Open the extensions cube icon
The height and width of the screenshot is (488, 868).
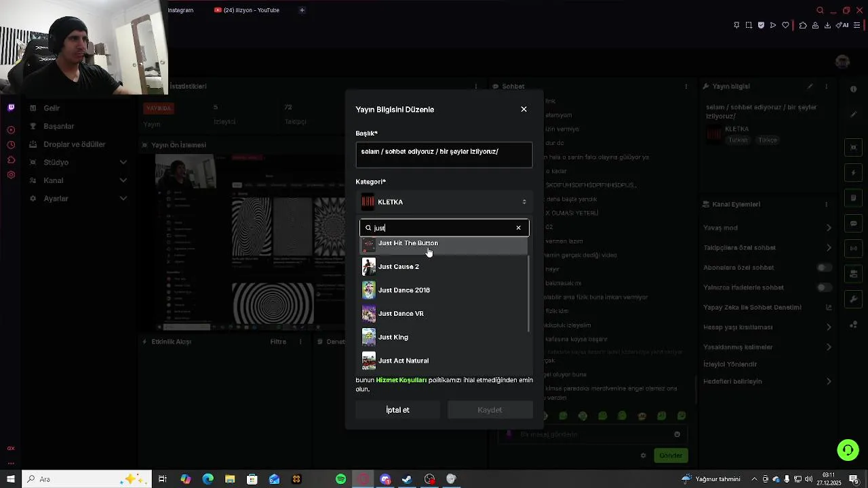click(x=803, y=26)
